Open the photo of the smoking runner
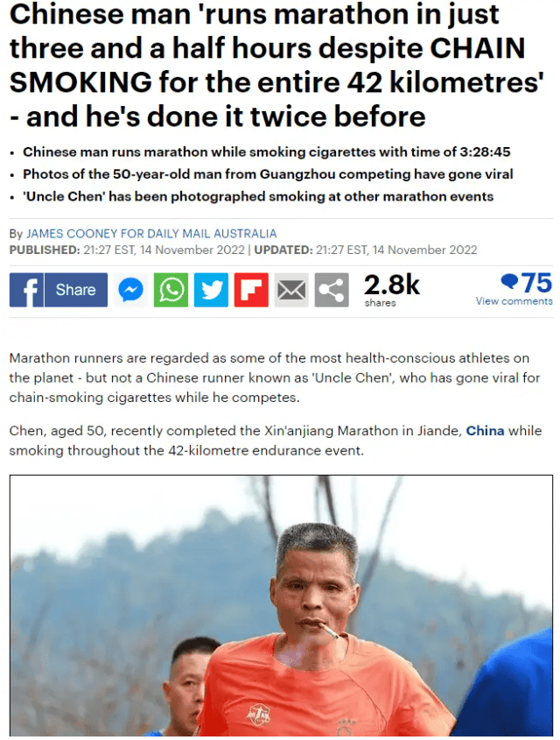This screenshot has width=560, height=740. (281, 605)
